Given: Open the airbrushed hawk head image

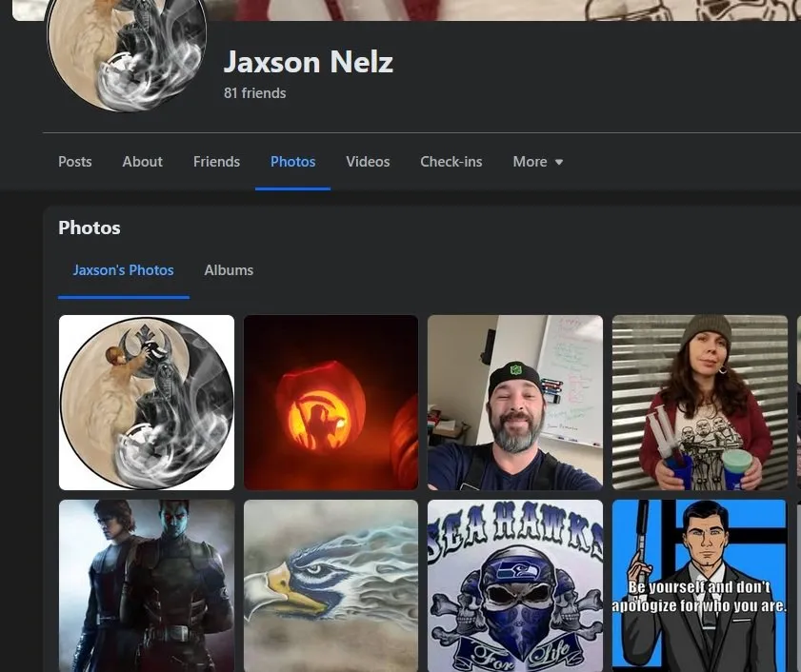Looking at the screenshot, I should [x=330, y=584].
